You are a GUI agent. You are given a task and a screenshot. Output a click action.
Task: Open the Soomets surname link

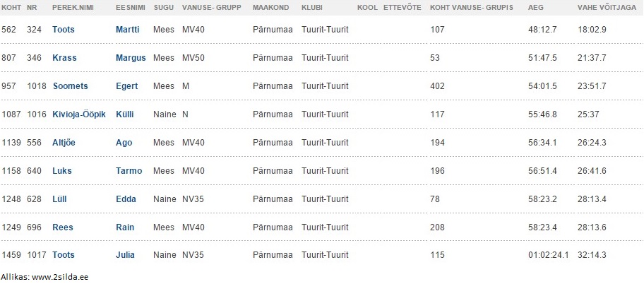pyautogui.click(x=70, y=86)
